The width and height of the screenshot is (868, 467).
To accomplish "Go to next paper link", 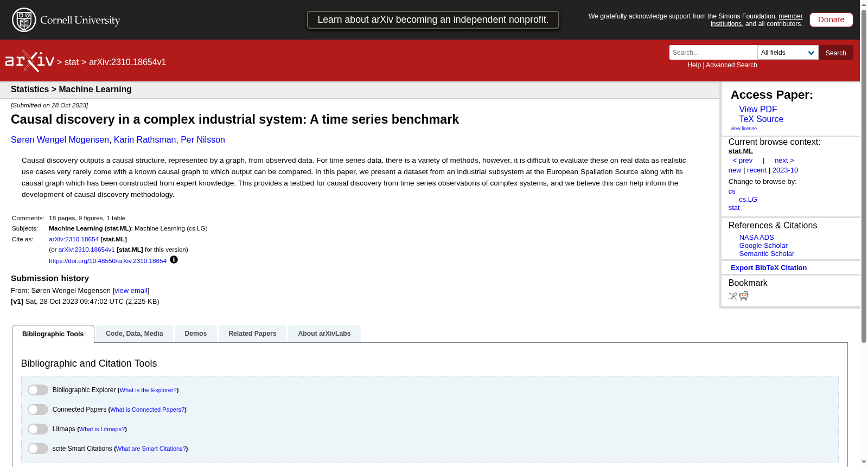I will click(784, 161).
